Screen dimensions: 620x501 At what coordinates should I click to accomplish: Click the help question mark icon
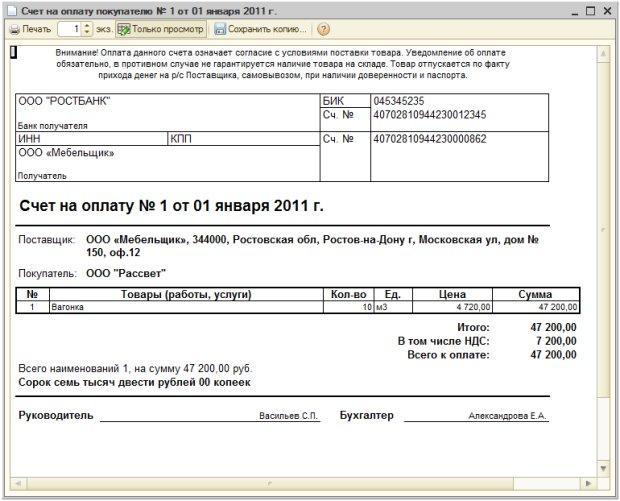tap(323, 30)
